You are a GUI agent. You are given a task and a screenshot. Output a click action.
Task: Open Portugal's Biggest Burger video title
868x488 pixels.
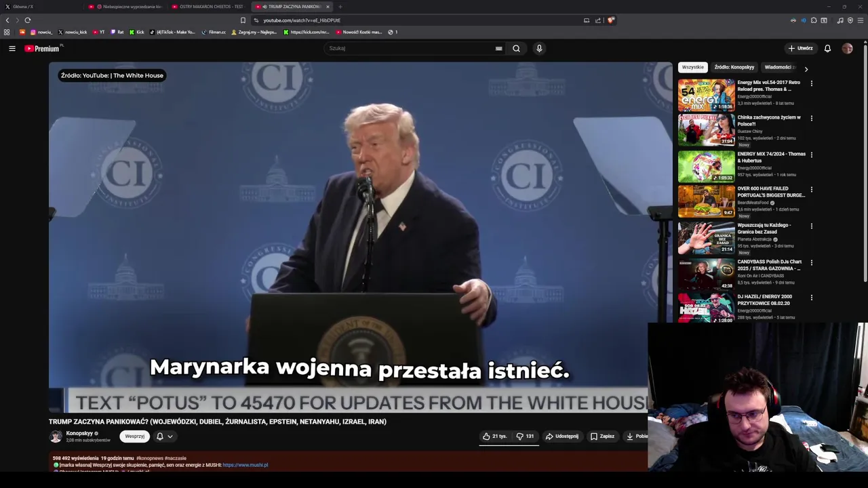click(x=771, y=192)
